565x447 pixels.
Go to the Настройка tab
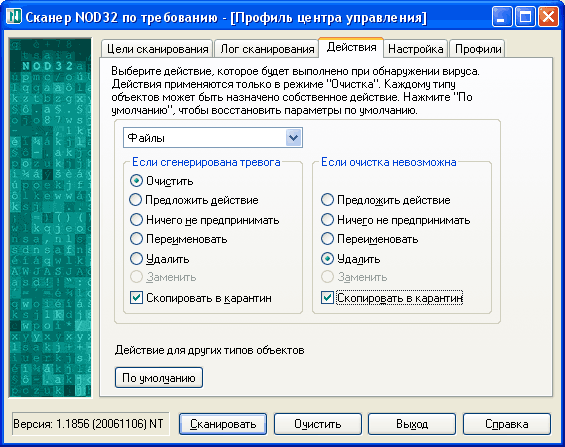(415, 49)
